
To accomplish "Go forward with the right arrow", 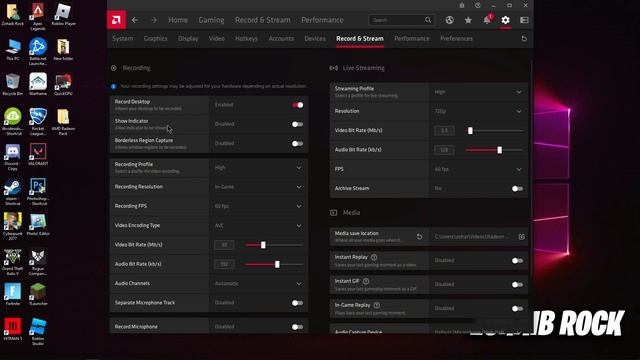I will (153, 20).
